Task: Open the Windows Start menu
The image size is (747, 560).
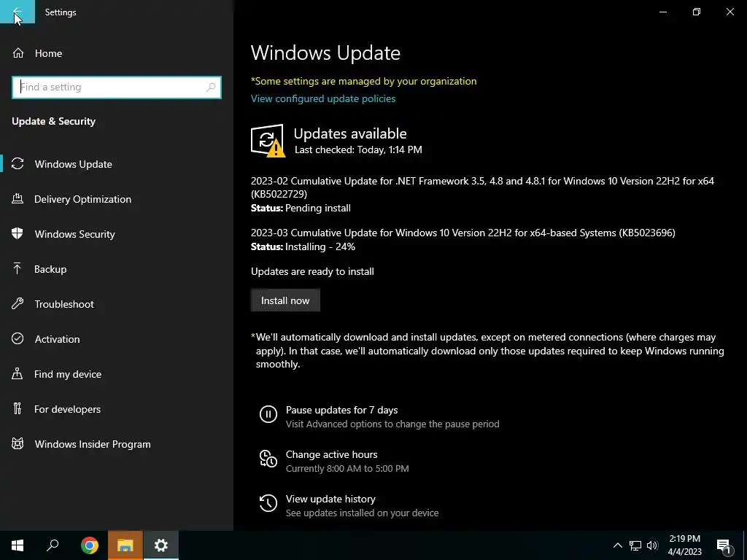Action: point(18,545)
